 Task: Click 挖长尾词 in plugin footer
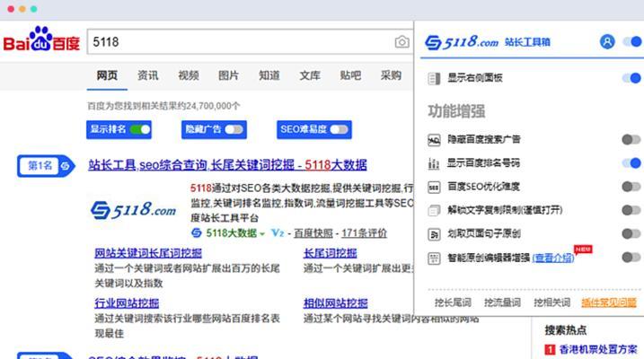[x=453, y=302]
